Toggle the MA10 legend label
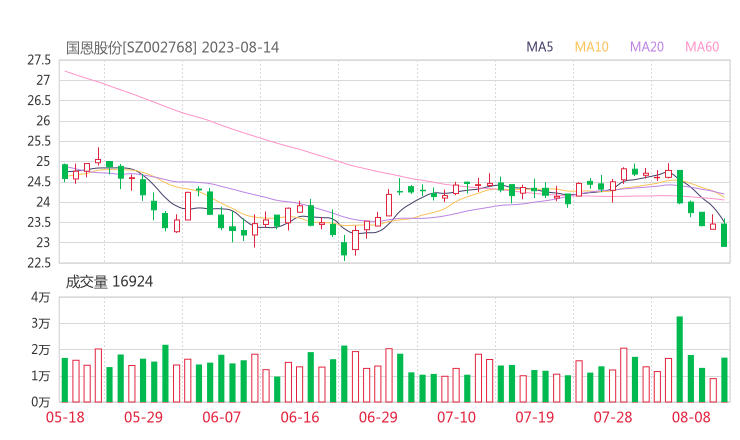The height and width of the screenshot is (440, 740). point(592,47)
